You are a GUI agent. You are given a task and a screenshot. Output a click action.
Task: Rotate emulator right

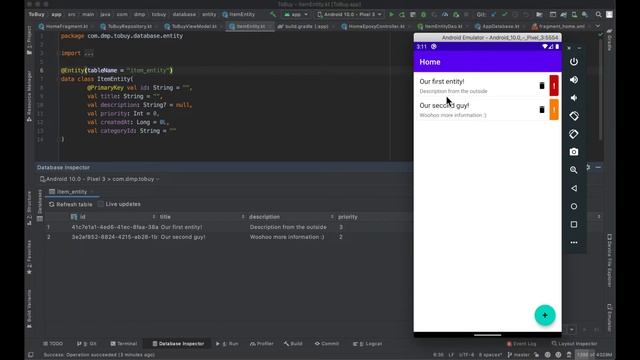[x=574, y=134]
